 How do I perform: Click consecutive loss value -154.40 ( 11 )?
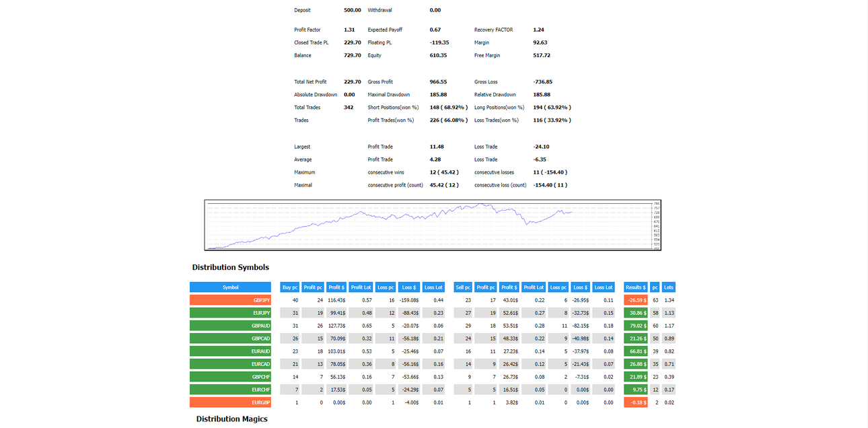(550, 185)
